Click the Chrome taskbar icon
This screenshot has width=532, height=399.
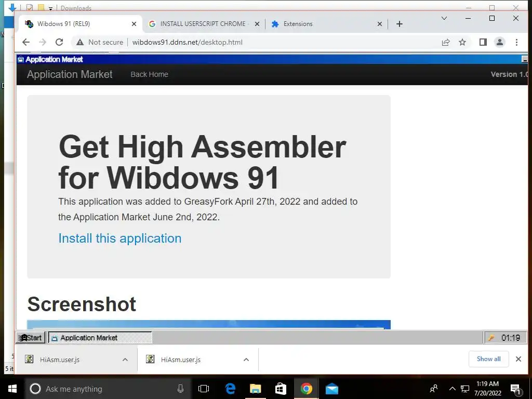[x=306, y=389]
